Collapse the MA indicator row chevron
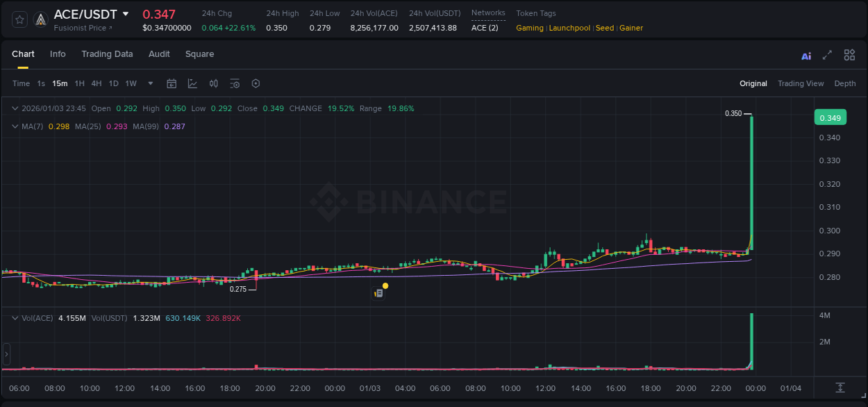The width and height of the screenshot is (868, 407). pyautogui.click(x=15, y=126)
